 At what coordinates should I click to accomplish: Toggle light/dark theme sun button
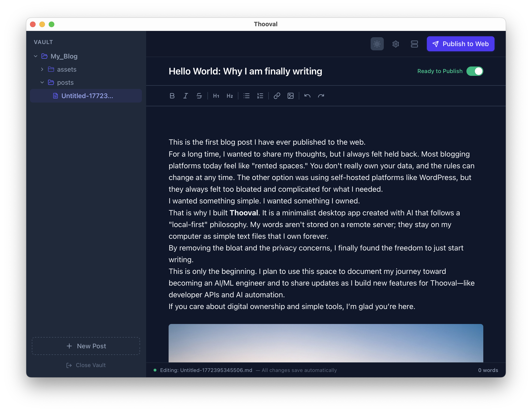tap(377, 44)
